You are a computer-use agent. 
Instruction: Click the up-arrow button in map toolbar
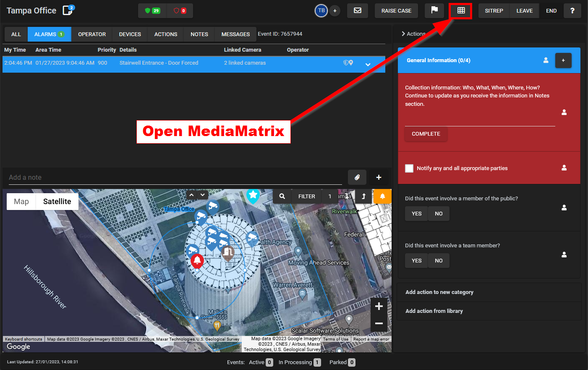[363, 196]
